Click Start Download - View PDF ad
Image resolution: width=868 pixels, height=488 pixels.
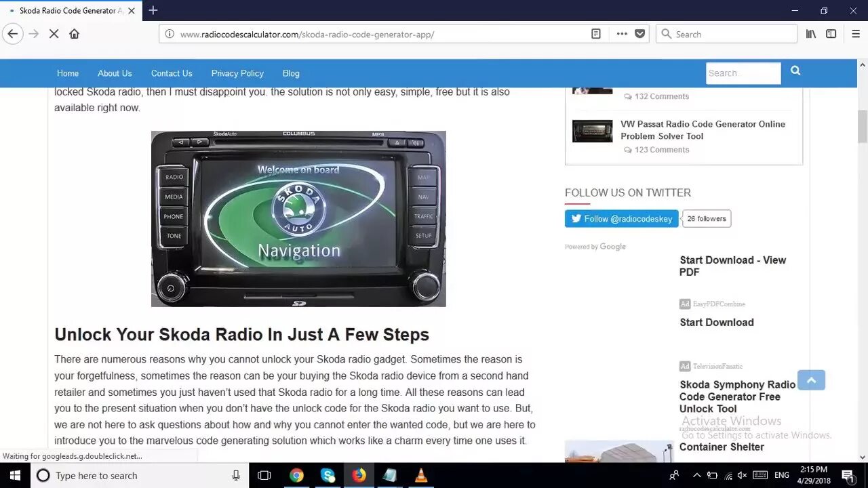(x=732, y=266)
